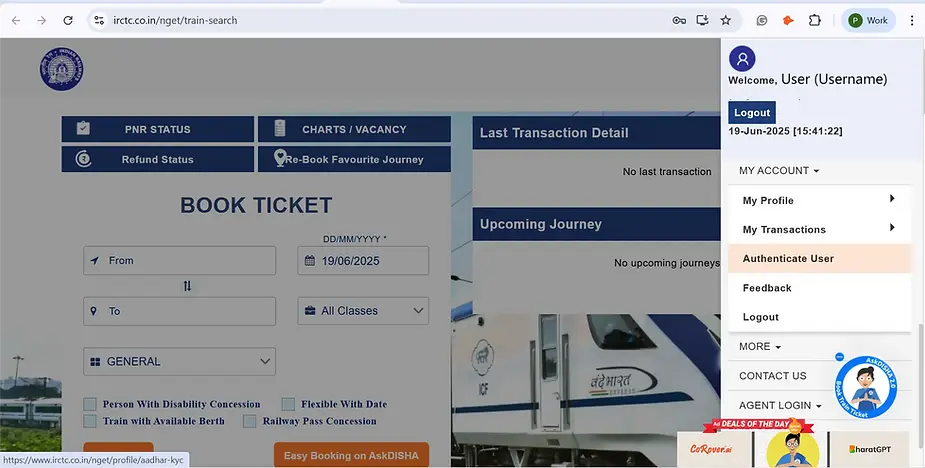925x468 pixels.
Task: Click the blue Logout button
Action: [x=752, y=113]
